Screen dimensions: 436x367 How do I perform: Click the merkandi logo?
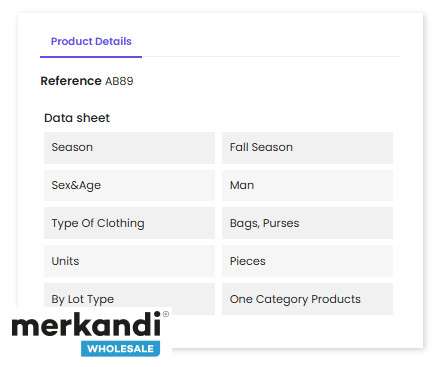click(90, 334)
